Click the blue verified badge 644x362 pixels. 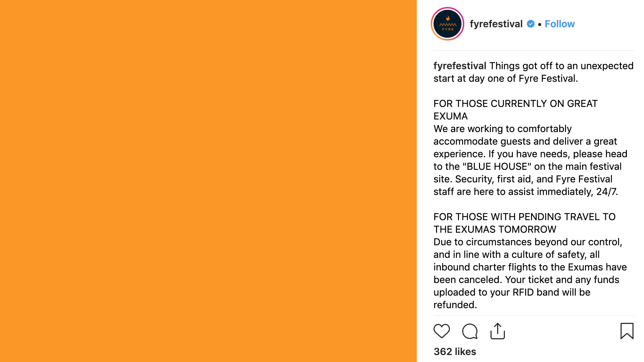point(530,24)
